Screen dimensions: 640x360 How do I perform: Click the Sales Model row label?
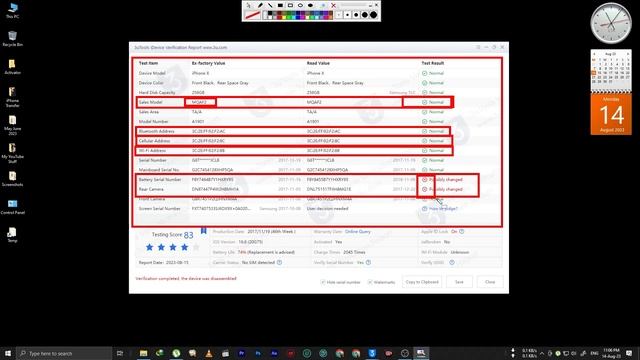150,102
